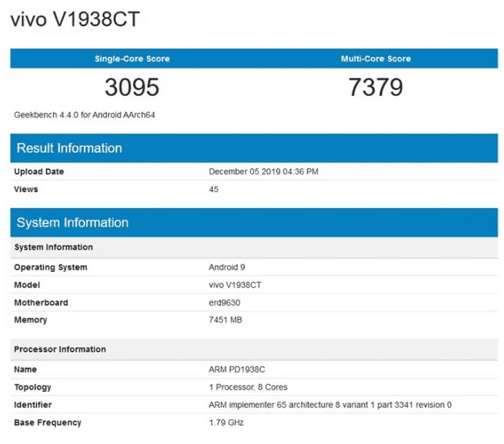Click the gray System Information subheader row
This screenshot has height=444, width=504.
coord(254,247)
